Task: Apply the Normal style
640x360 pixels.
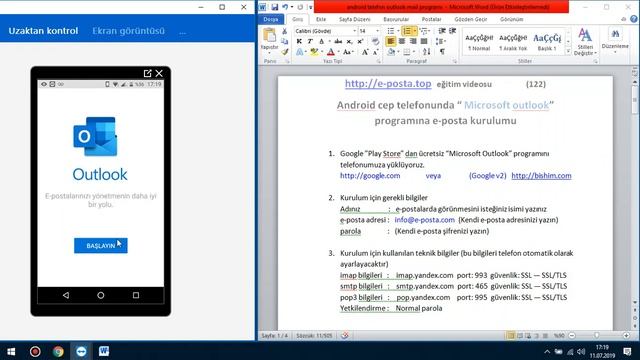Action: [x=479, y=42]
